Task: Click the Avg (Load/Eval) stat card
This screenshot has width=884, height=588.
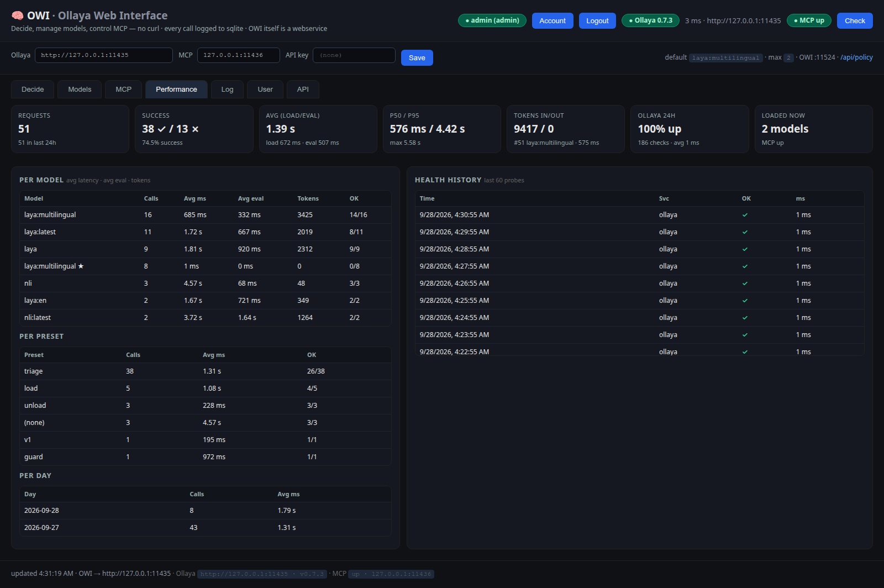Action: (x=318, y=129)
